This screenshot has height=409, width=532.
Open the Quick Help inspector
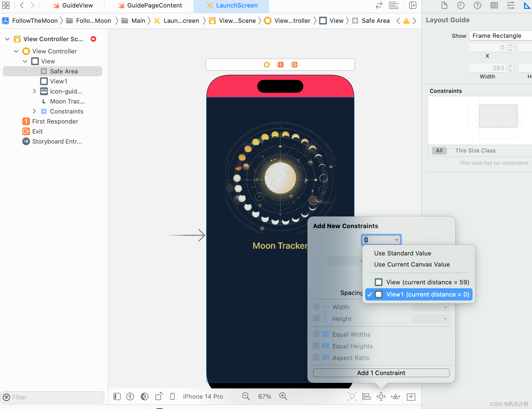pyautogui.click(x=478, y=5)
